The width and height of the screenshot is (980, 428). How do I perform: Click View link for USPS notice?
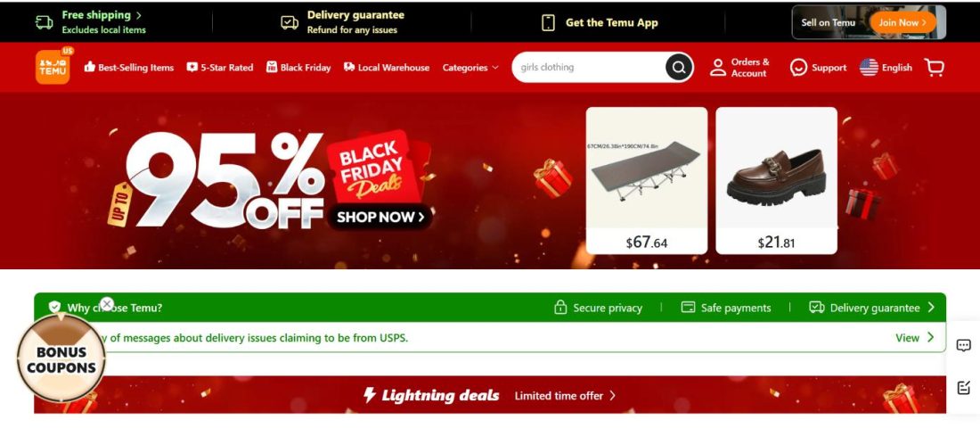pos(914,338)
